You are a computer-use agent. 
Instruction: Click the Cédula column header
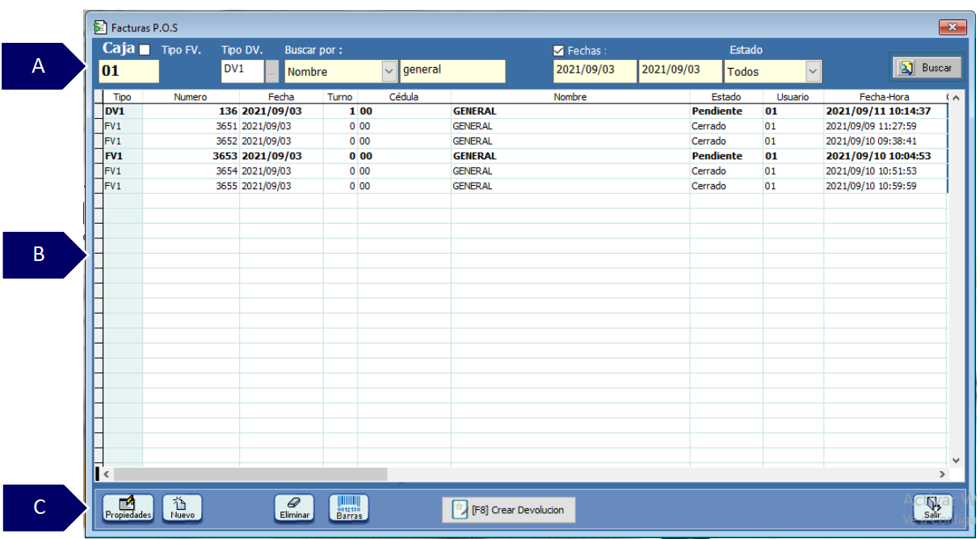[404, 97]
